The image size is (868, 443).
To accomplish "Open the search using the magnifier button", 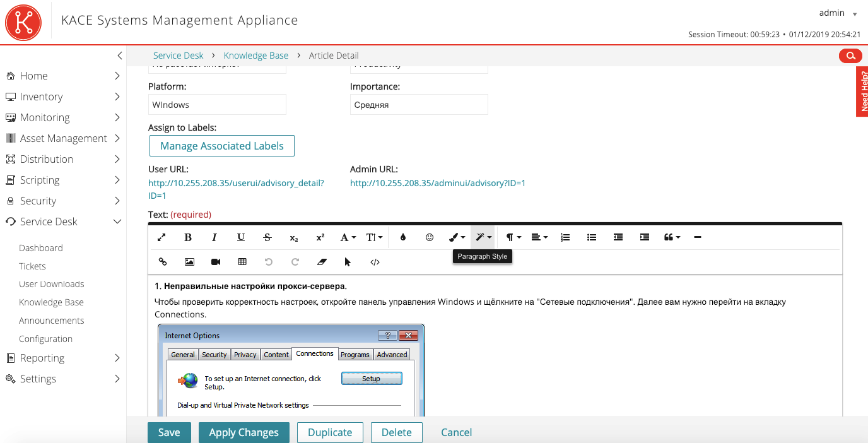I will [850, 56].
